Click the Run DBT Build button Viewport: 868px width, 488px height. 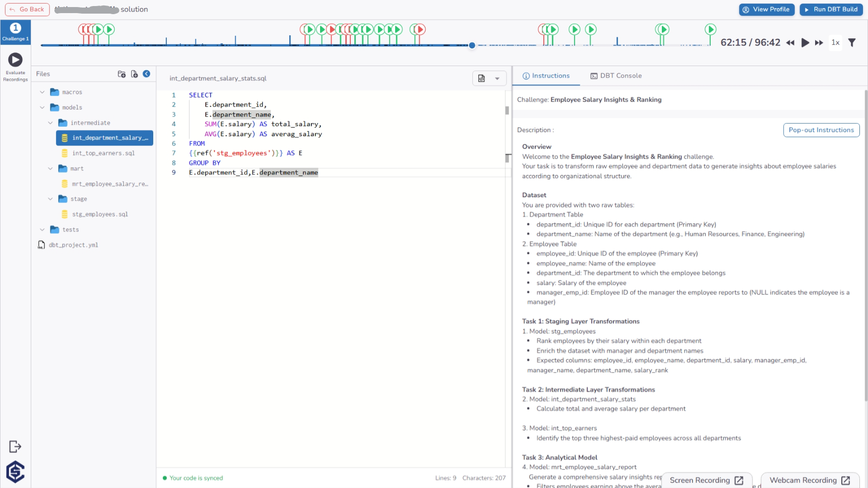pos(831,9)
